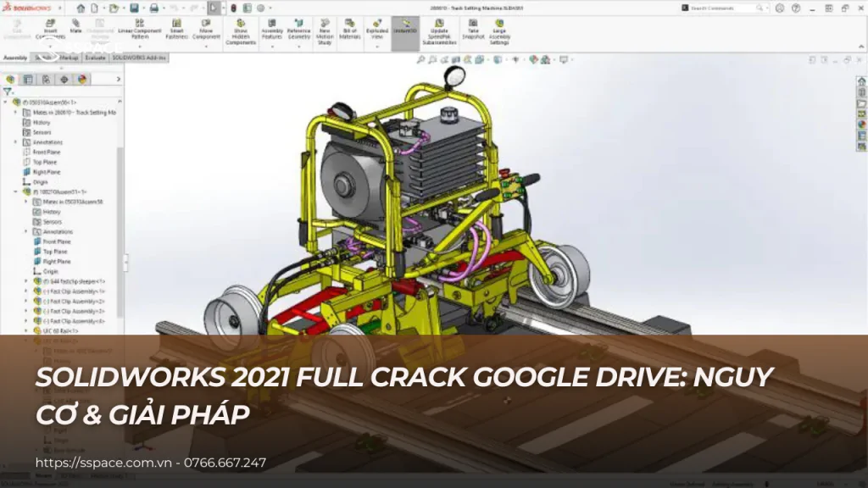The height and width of the screenshot is (488, 868).
Task: Open DisplayManager color ball tab
Action: click(x=82, y=80)
